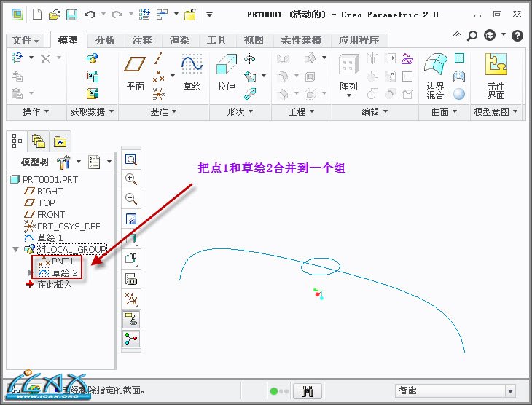Click the 边界混合 boundary blend icon
Viewport: 532px width, 405px height.
(435, 73)
